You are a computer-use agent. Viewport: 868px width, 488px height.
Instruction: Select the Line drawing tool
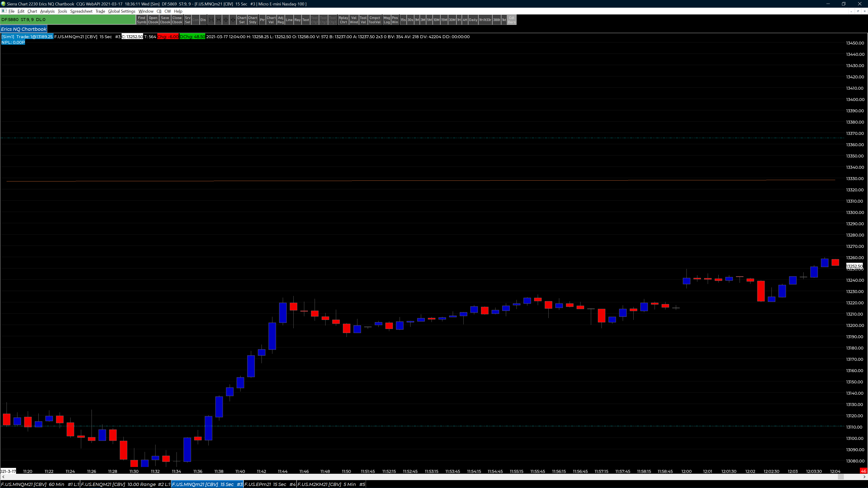[289, 20]
